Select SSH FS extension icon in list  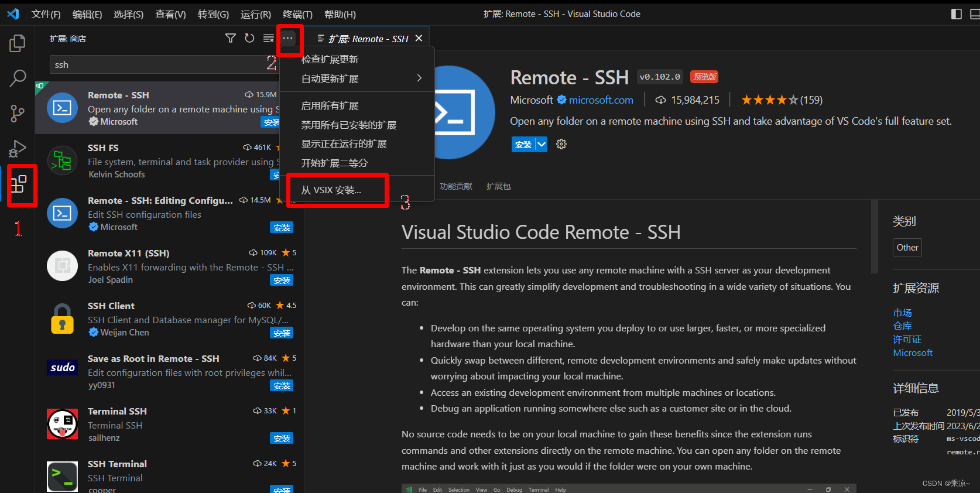point(62,160)
